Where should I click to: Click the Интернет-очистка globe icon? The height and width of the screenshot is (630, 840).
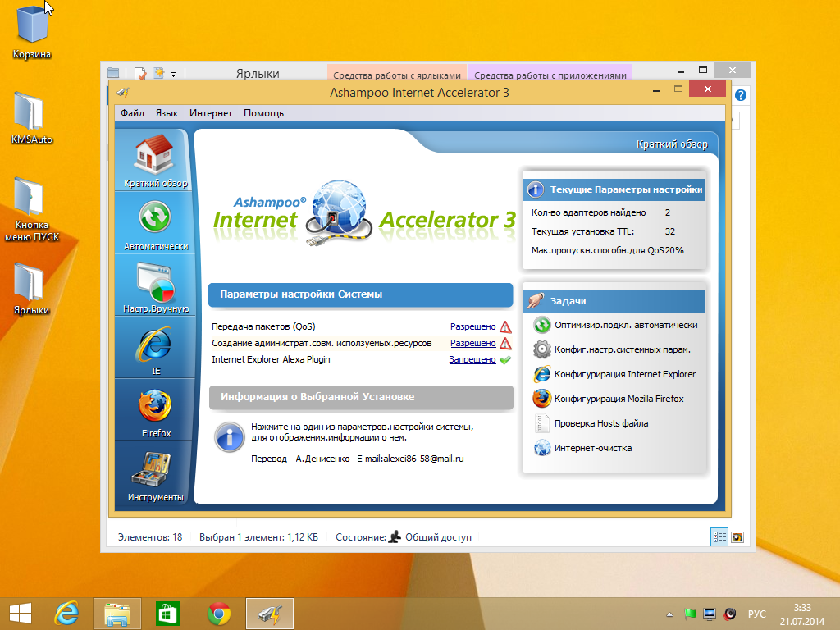point(542,448)
